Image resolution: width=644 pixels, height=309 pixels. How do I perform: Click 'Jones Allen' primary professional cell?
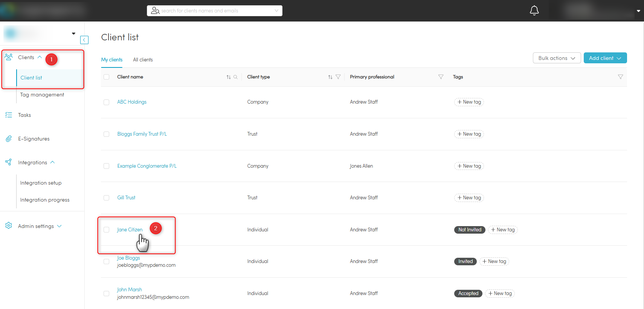coord(361,166)
